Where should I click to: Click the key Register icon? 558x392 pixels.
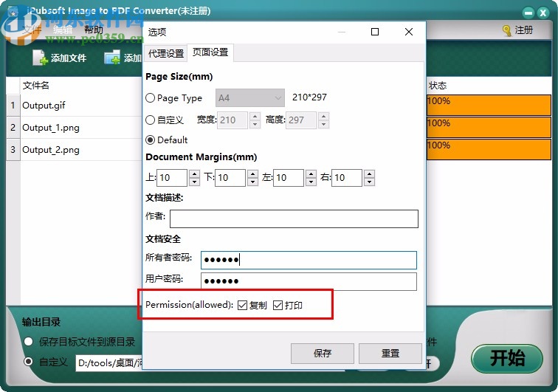click(x=507, y=30)
